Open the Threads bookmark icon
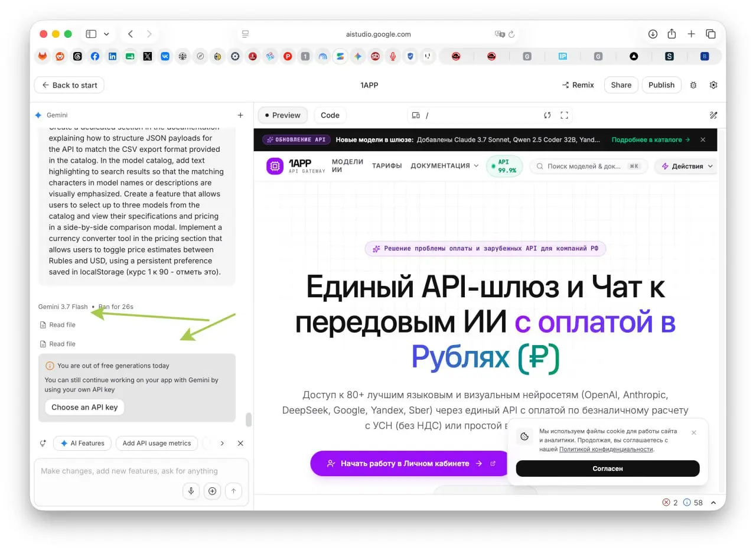The width and height of the screenshot is (756, 550). [77, 57]
